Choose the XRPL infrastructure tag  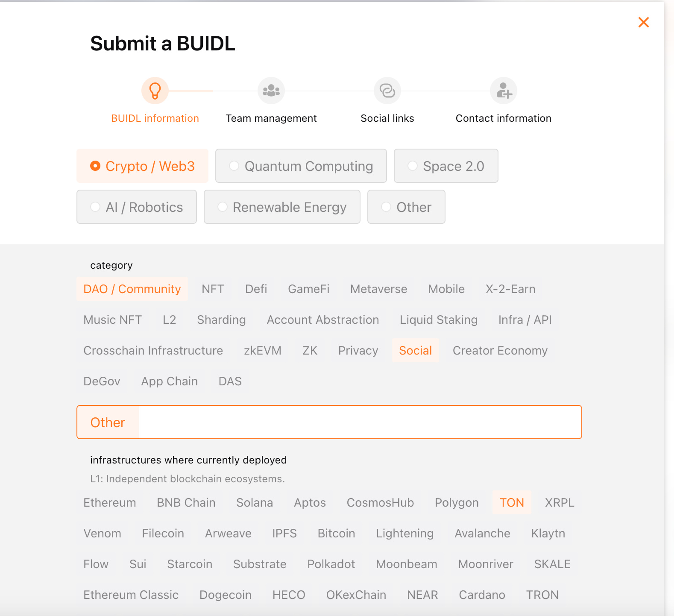(560, 502)
